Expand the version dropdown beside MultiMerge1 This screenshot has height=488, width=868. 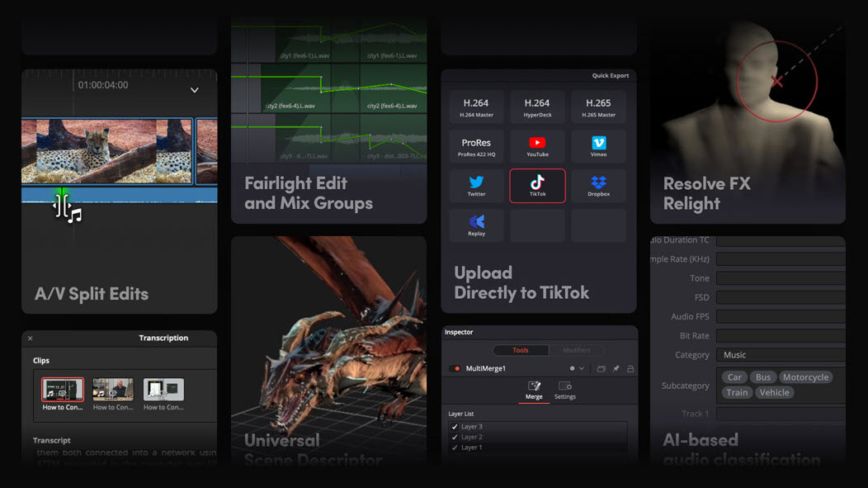pos(581,368)
